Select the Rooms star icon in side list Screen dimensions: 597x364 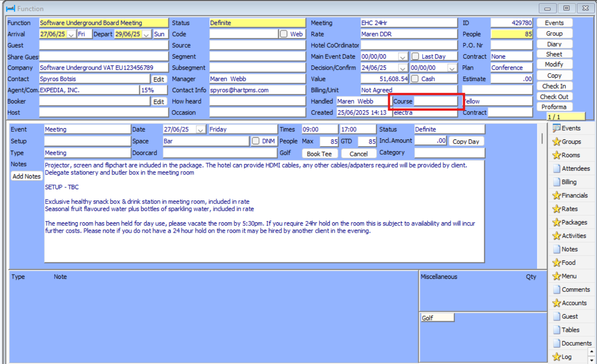point(557,155)
